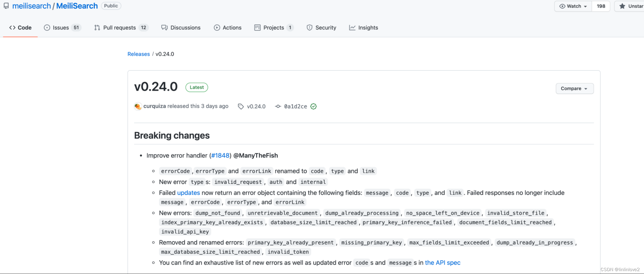Viewport: 644px width, 274px height.
Task: Click the Discussions speech bubble icon
Action: click(x=164, y=28)
